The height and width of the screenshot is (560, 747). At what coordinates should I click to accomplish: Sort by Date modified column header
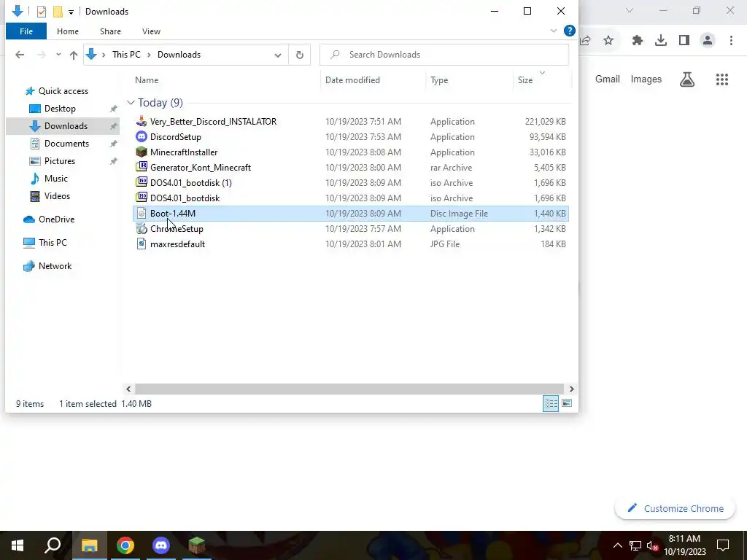pos(352,80)
